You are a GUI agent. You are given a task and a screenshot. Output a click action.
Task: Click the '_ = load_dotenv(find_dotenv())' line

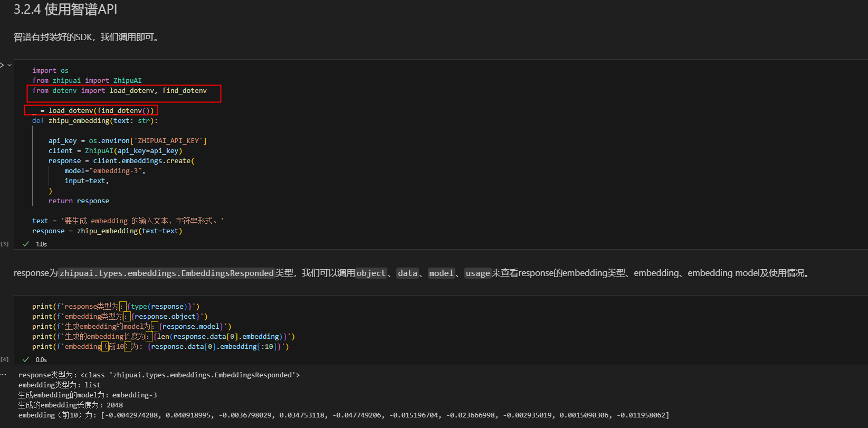coord(93,111)
